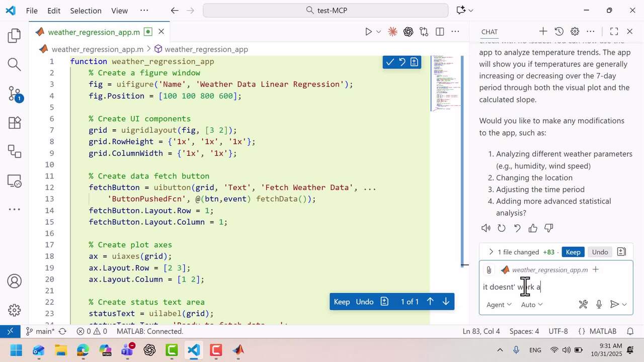Click Keep in the chat file changes bar

(x=573, y=252)
